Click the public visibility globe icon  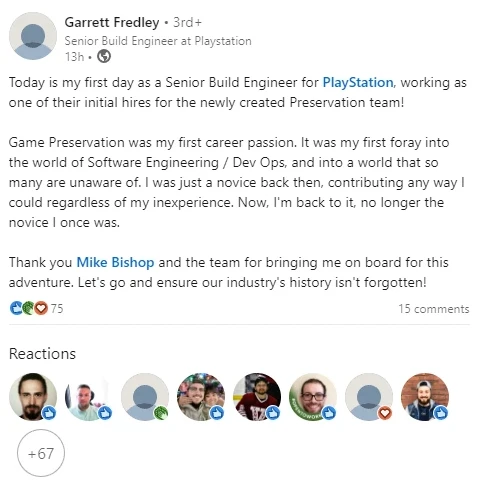pyautogui.click(x=104, y=56)
